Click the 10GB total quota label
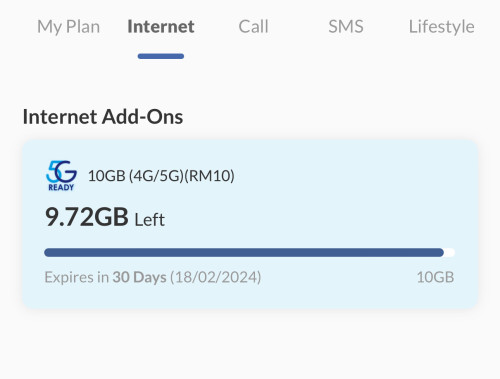Viewport: 500px width, 379px height. [x=435, y=277]
